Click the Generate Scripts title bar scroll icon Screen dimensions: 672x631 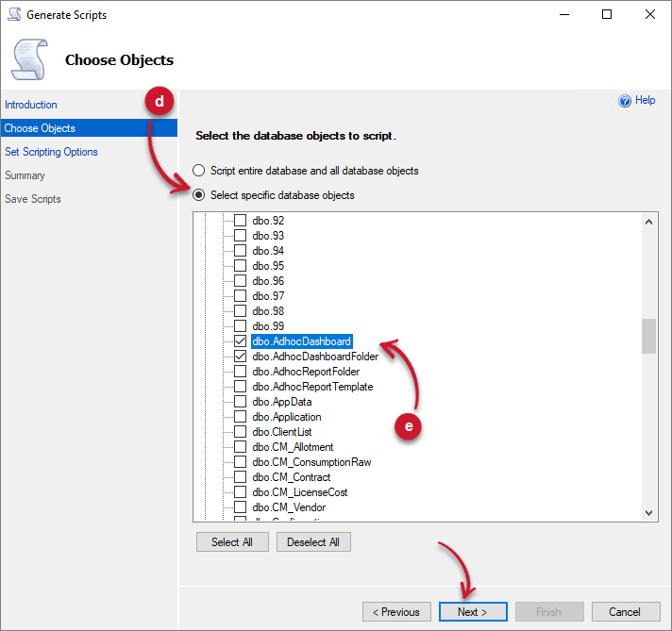[14, 14]
